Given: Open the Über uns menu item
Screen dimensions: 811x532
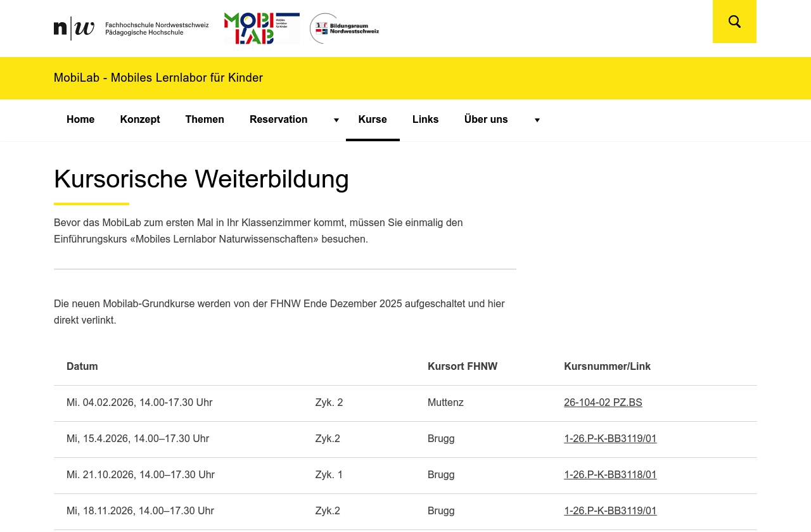Looking at the screenshot, I should point(486,120).
